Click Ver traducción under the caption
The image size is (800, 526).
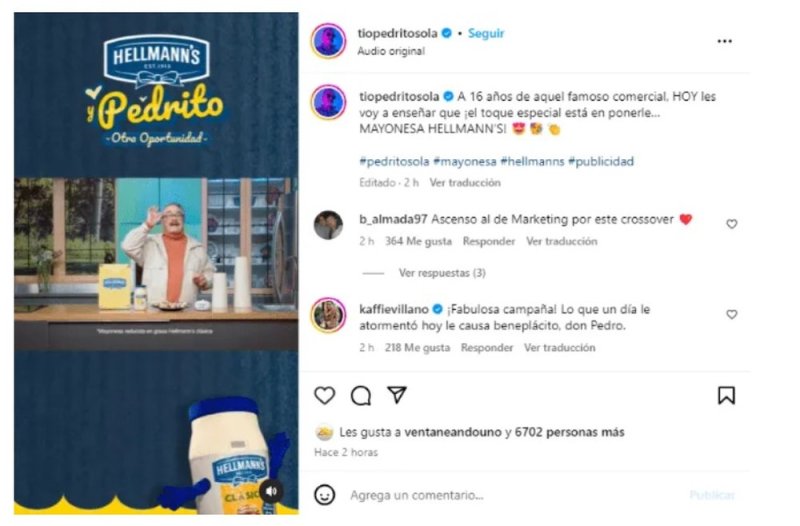[465, 183]
